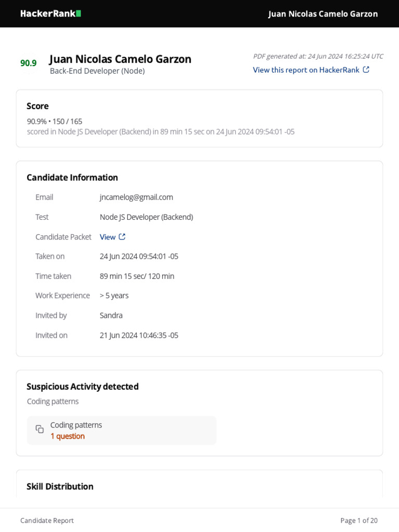Click the Invited by value Sandra
Screen dimensions: 399x532
[111, 315]
